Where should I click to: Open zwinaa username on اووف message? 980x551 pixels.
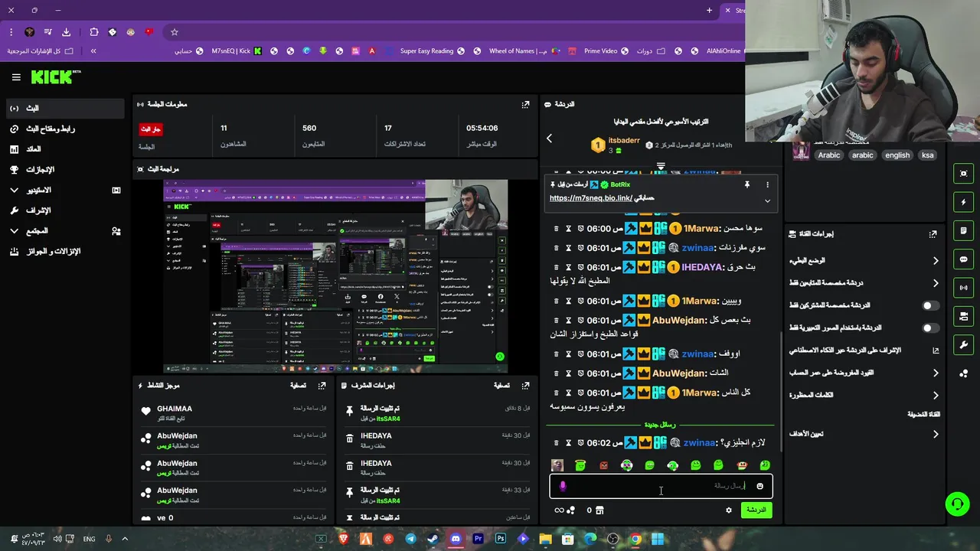point(698,354)
